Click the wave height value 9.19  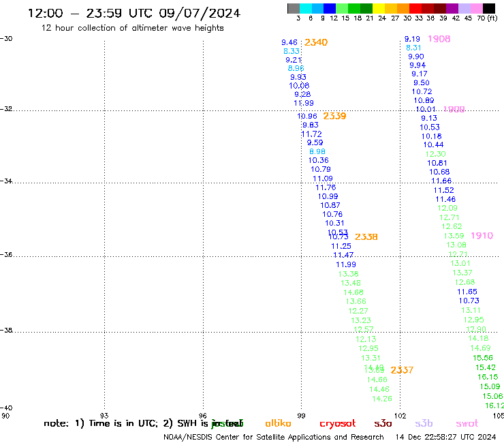[412, 40]
